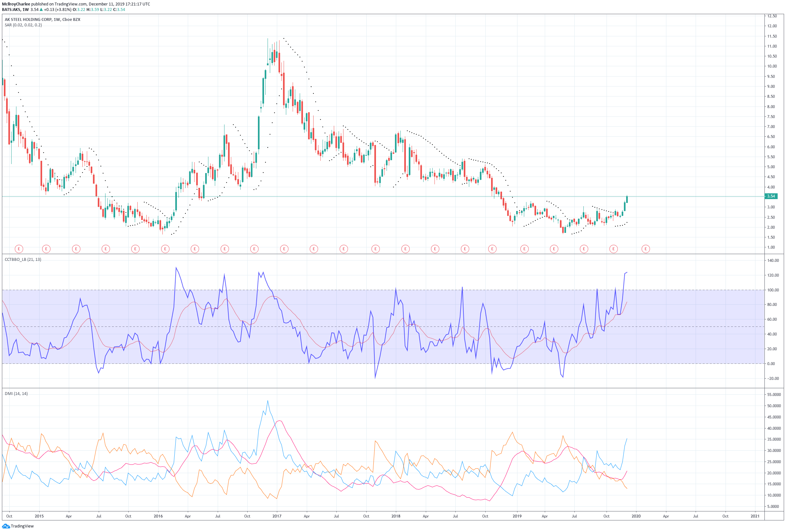Open the earnings marker just after the 2018 label
The height and width of the screenshot is (532, 786).
(x=405, y=249)
